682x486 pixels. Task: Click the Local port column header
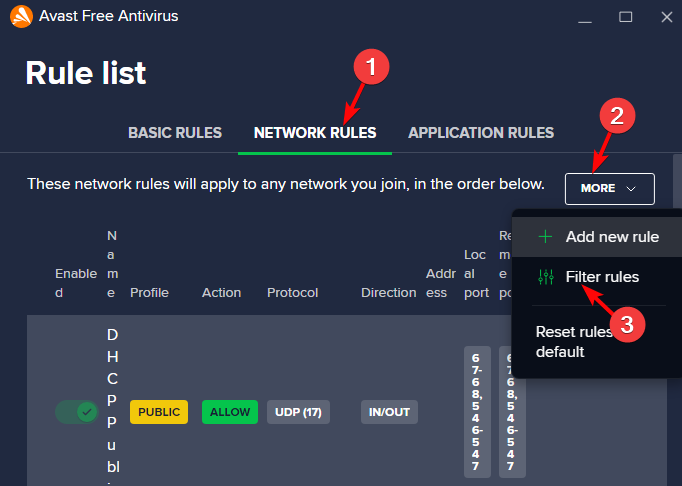[476, 273]
